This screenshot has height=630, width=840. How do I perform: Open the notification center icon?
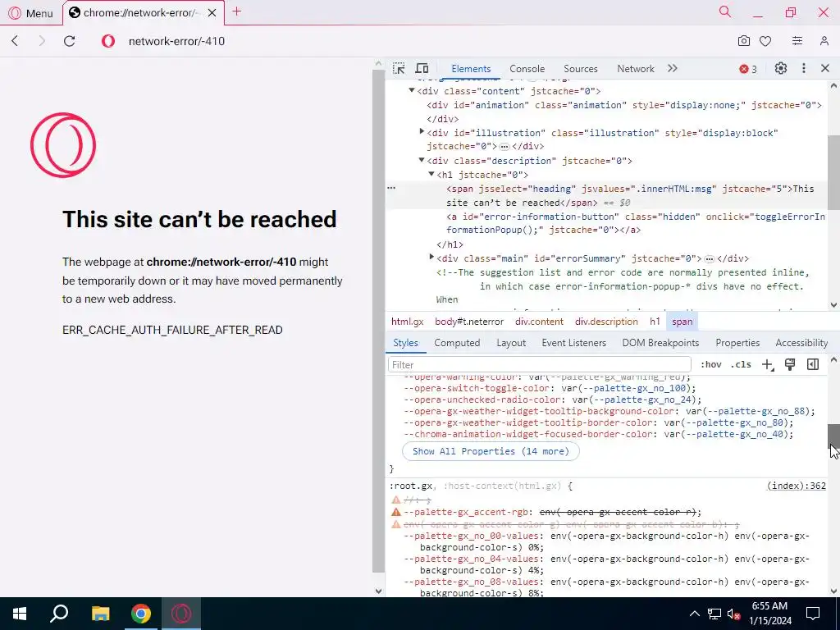point(813,614)
